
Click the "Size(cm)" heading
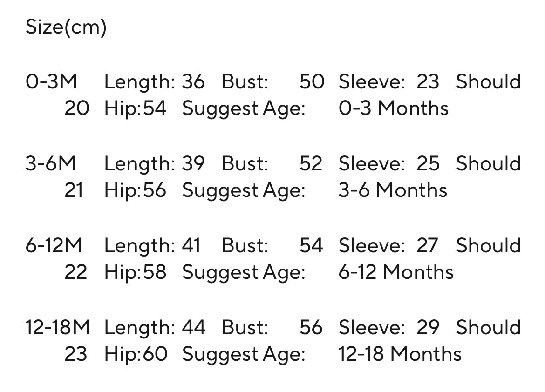pyautogui.click(x=66, y=27)
